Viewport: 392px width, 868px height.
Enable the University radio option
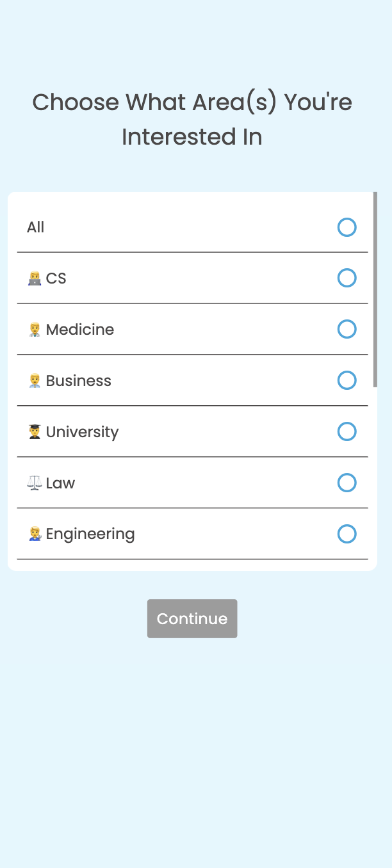(347, 432)
